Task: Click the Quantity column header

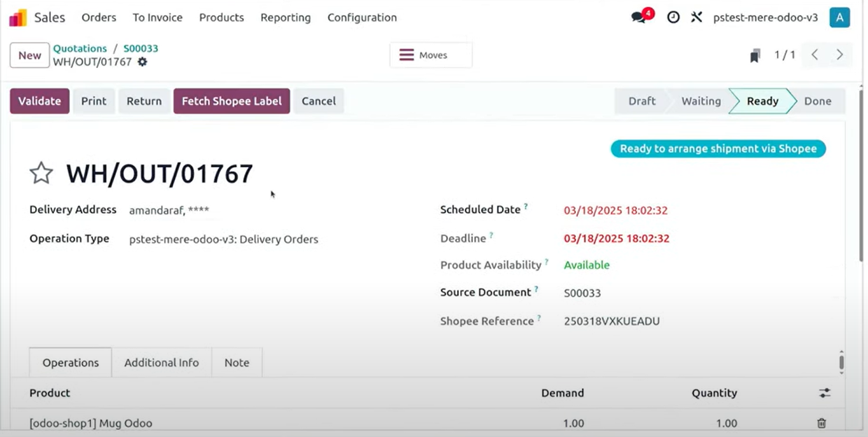Action: click(x=715, y=393)
